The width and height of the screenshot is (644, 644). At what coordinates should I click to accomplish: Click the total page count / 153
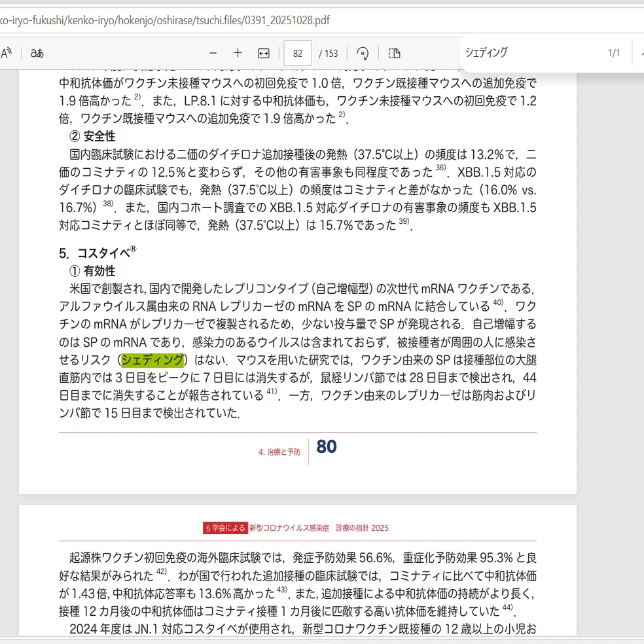point(328,54)
